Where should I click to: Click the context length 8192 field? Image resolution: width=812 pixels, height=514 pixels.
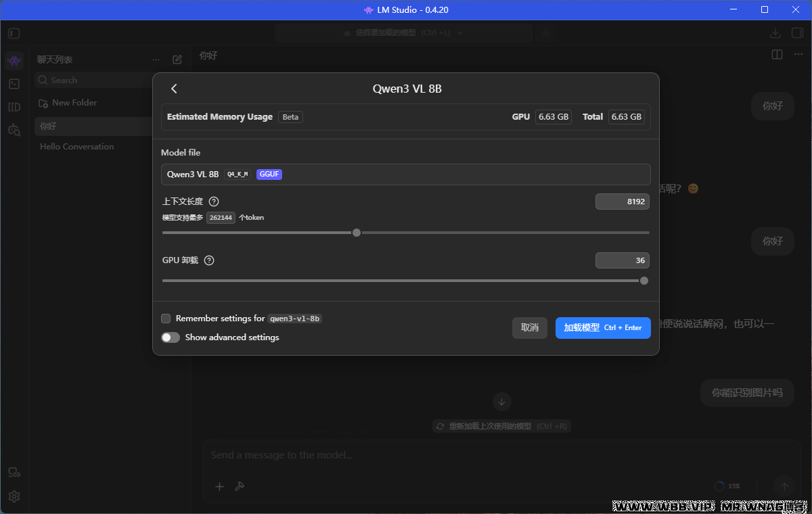coord(623,202)
